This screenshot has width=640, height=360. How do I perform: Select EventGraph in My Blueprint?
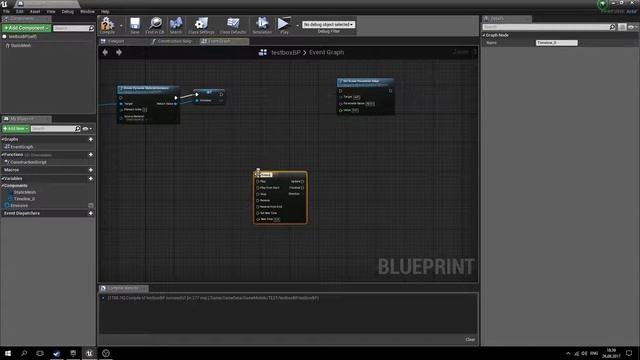click(22, 147)
